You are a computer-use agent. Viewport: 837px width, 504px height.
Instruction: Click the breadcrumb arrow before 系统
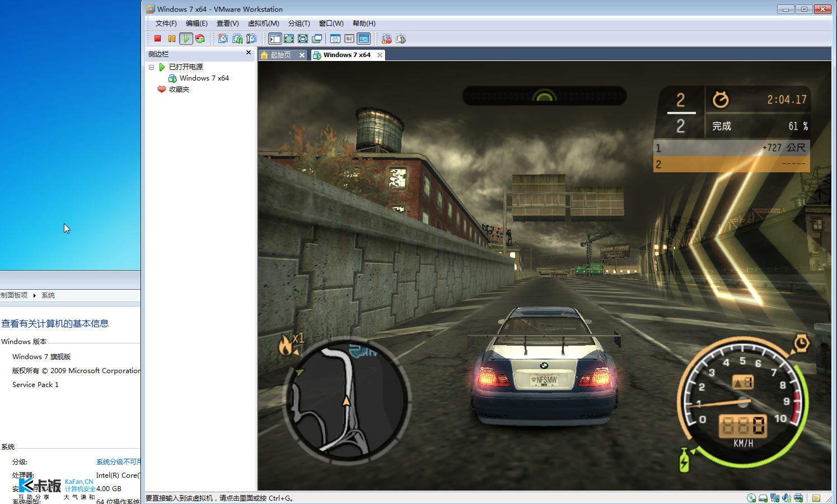pyautogui.click(x=34, y=295)
